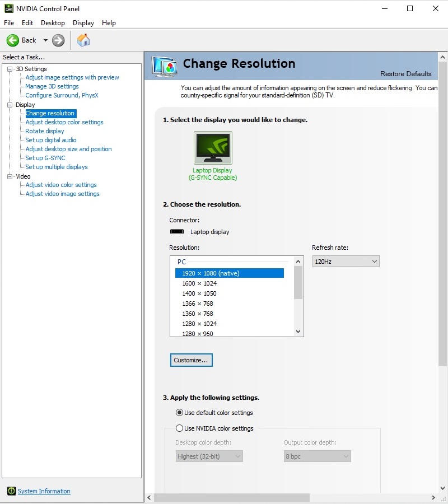Open the Desktop menu

[x=53, y=23]
